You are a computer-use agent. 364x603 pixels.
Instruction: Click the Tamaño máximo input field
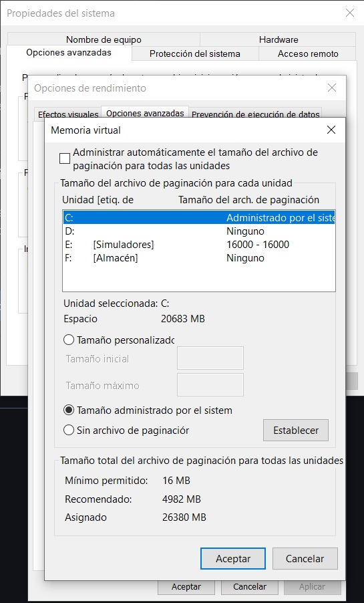point(210,384)
